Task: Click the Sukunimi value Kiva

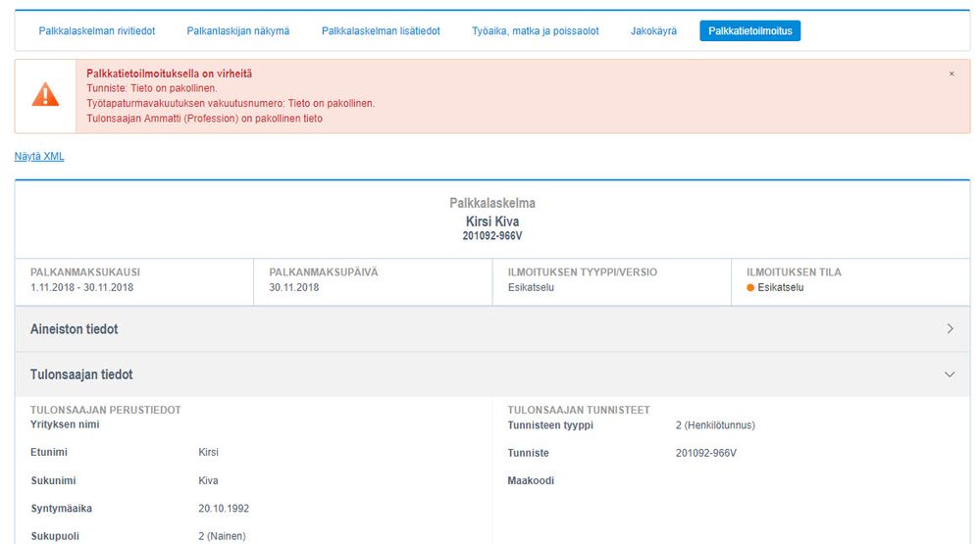Action: point(208,480)
